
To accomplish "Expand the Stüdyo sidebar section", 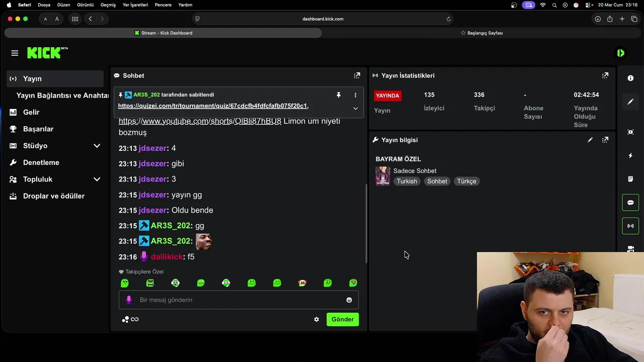I will click(x=97, y=146).
